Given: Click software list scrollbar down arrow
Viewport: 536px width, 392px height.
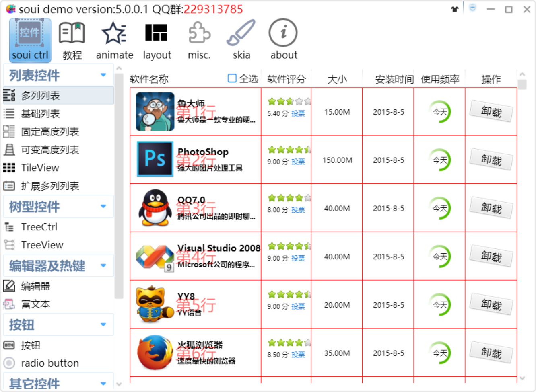Looking at the screenshot, I should (x=522, y=378).
